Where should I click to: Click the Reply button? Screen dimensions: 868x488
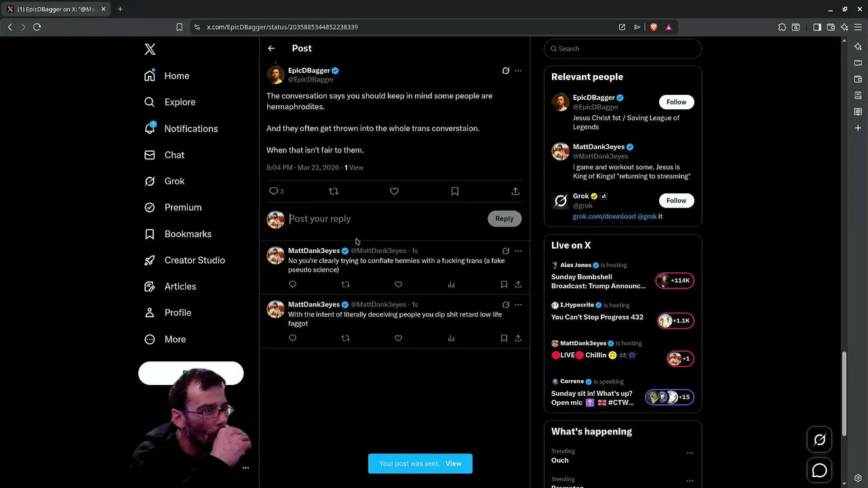(504, 218)
